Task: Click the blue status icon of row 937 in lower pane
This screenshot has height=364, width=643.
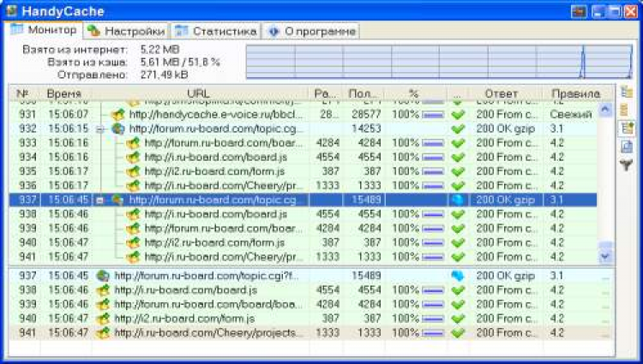Action: (458, 276)
